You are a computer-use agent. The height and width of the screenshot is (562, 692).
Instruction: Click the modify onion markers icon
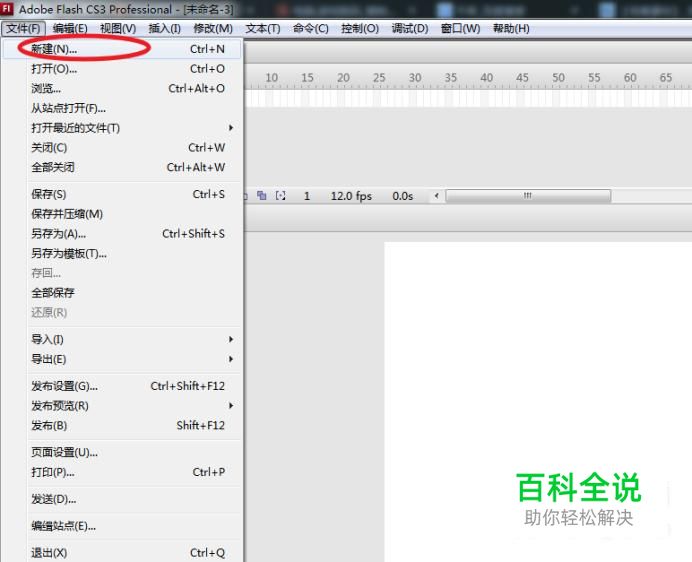click(280, 196)
